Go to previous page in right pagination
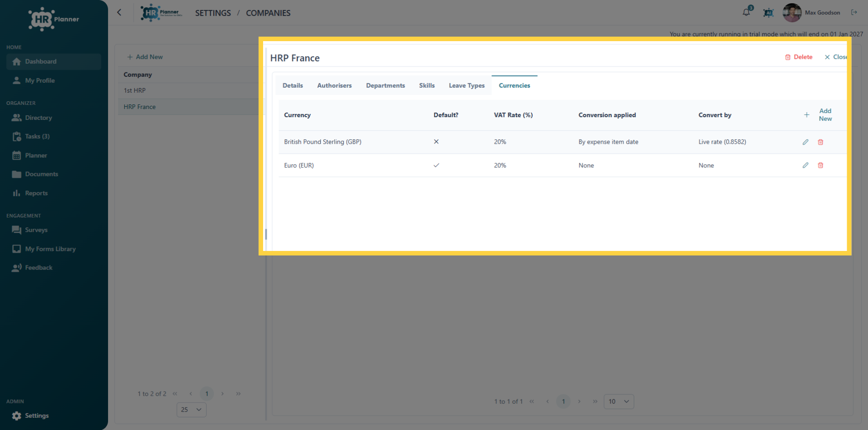 point(547,402)
